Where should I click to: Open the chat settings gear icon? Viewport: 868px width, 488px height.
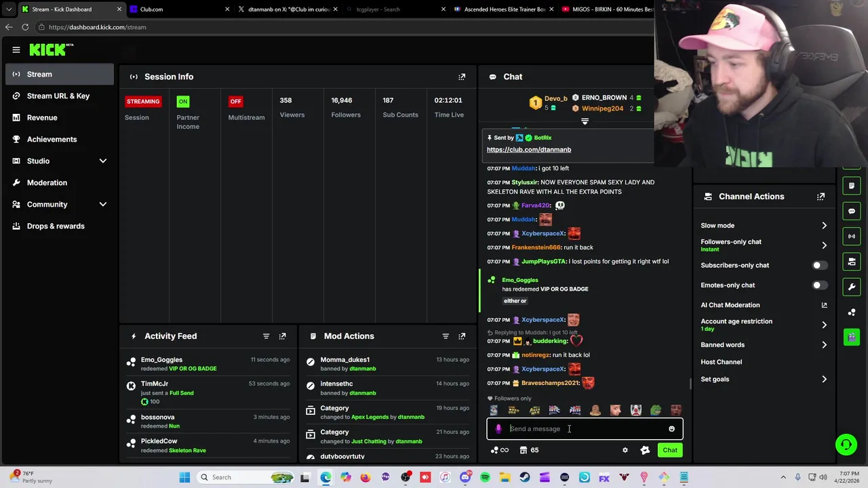[x=625, y=450]
